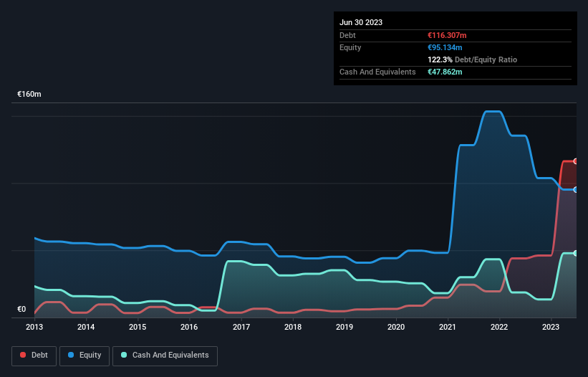Click the 2022 x-axis label

pyautogui.click(x=499, y=327)
